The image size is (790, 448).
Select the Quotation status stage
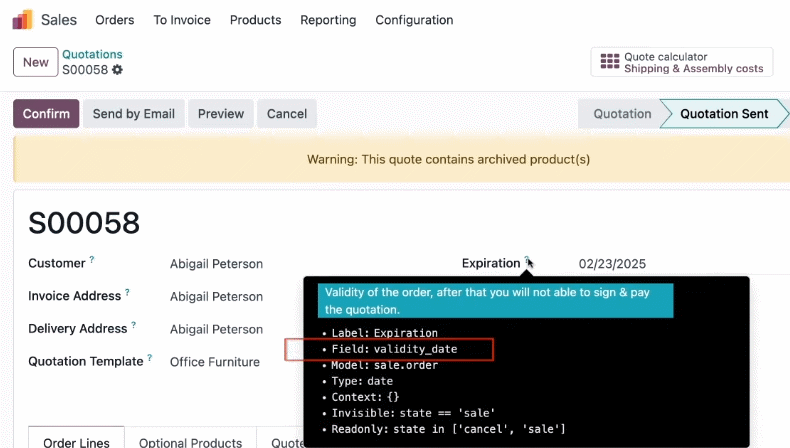coord(622,113)
